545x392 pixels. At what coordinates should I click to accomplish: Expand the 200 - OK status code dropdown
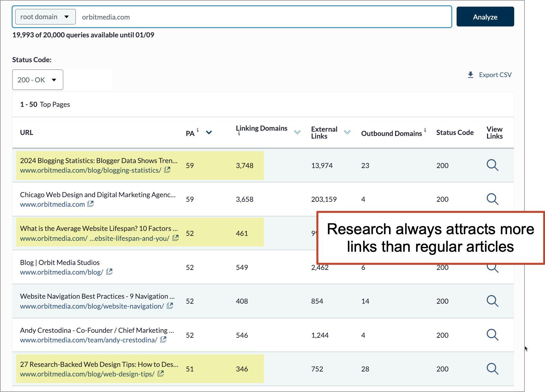click(37, 80)
